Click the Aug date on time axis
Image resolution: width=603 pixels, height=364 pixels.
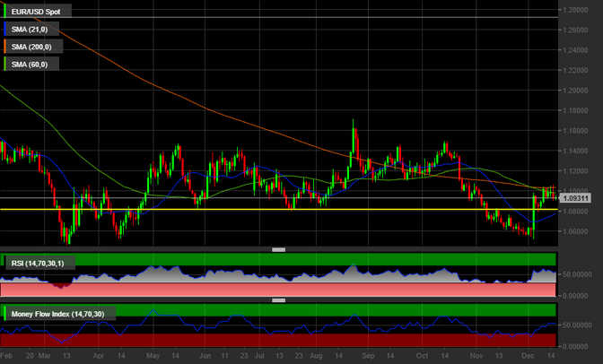pos(314,356)
